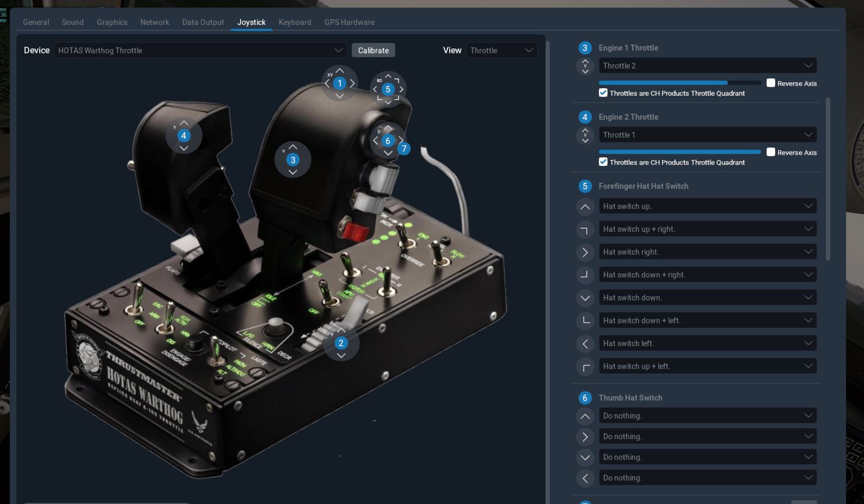The height and width of the screenshot is (504, 864).
Task: Open the Thumb Hat left 'Do nothing.' dropdown
Action: [x=707, y=478]
